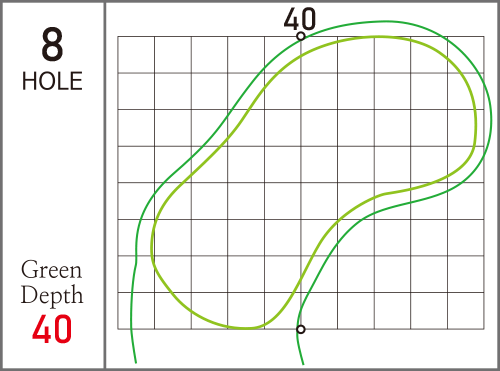The height and width of the screenshot is (371, 500).
Task: Select the red 40 depth value
Action: click(52, 329)
